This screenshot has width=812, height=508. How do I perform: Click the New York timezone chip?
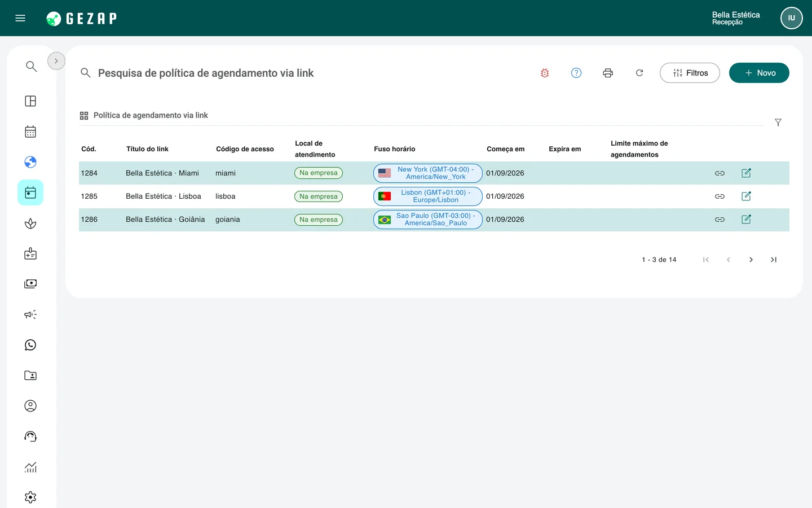428,173
